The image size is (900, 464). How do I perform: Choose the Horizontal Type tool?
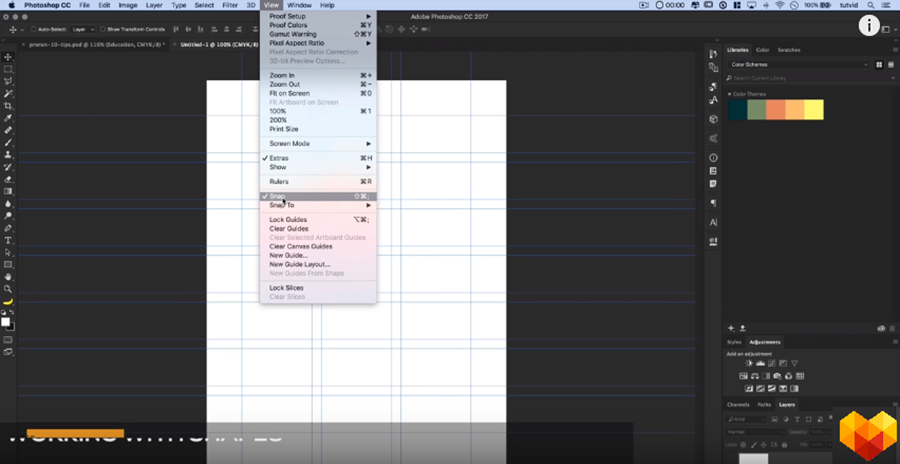pos(8,240)
